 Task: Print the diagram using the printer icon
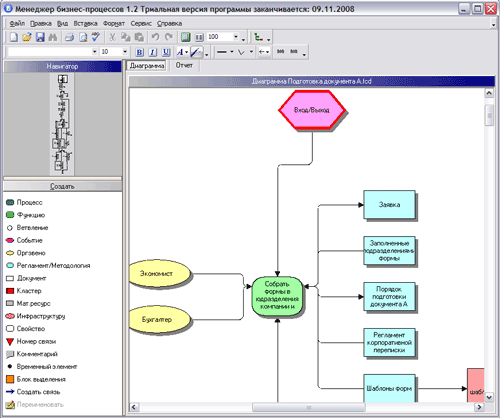pyautogui.click(x=69, y=37)
